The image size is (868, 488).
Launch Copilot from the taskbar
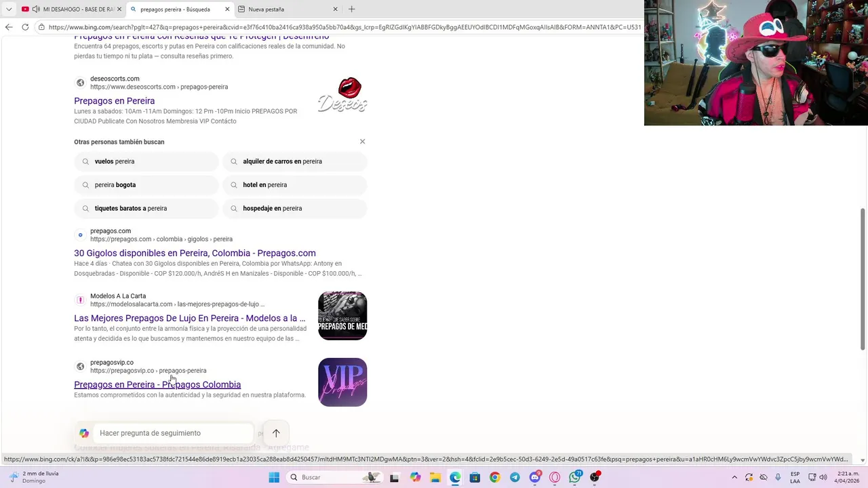coord(415,477)
